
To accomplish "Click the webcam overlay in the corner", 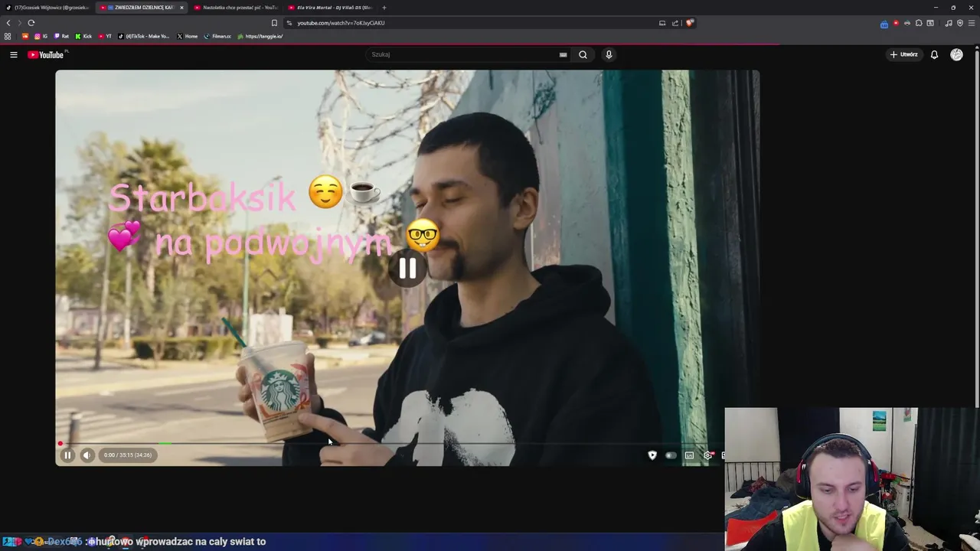I will point(851,479).
